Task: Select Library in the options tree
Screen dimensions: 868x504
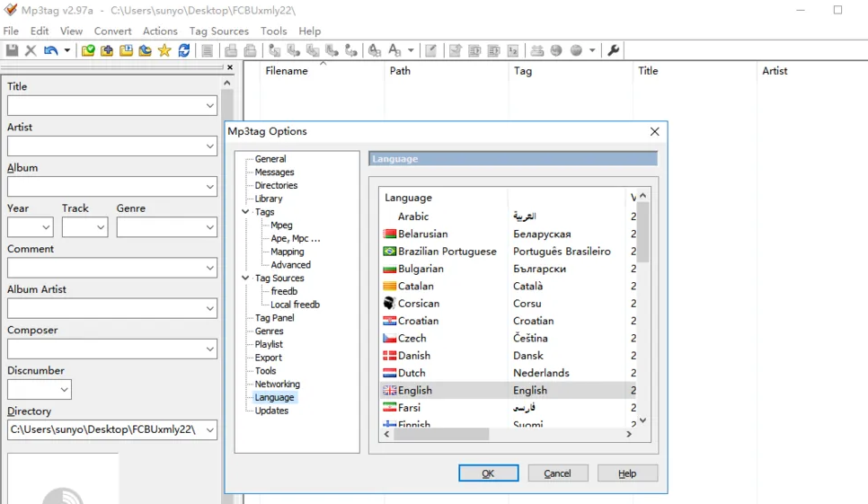Action: 269,199
